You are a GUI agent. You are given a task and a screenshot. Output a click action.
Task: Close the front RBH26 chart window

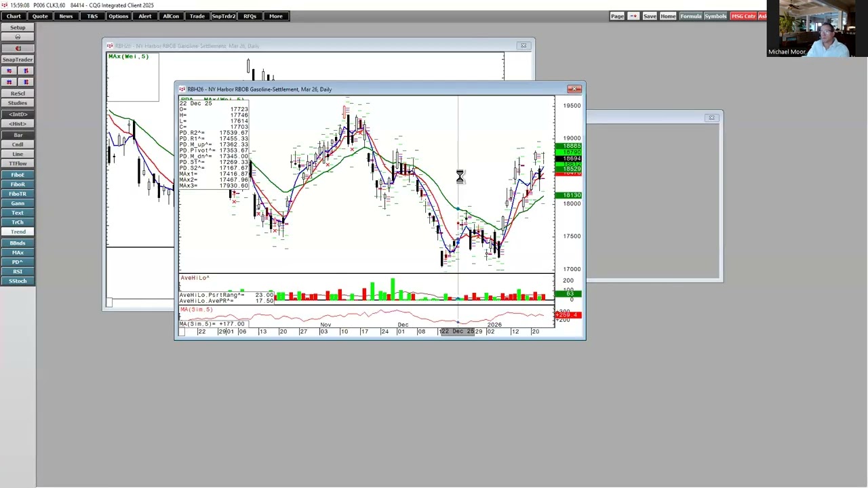click(574, 89)
